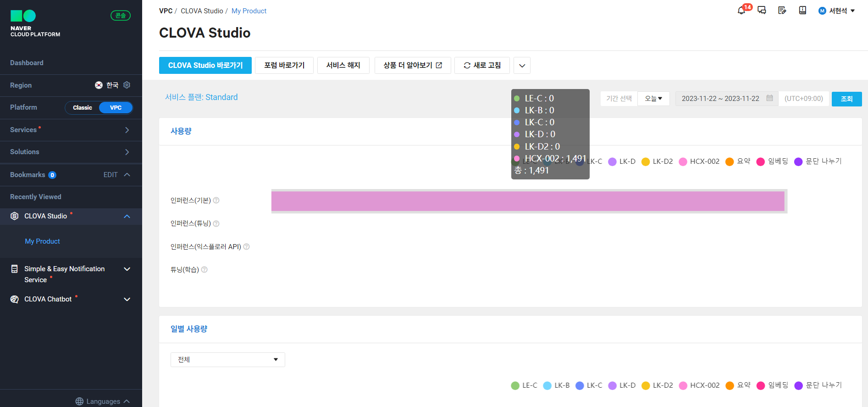868x407 pixels.
Task: Click EDIT next to Bookmarks
Action: pyautogui.click(x=111, y=175)
